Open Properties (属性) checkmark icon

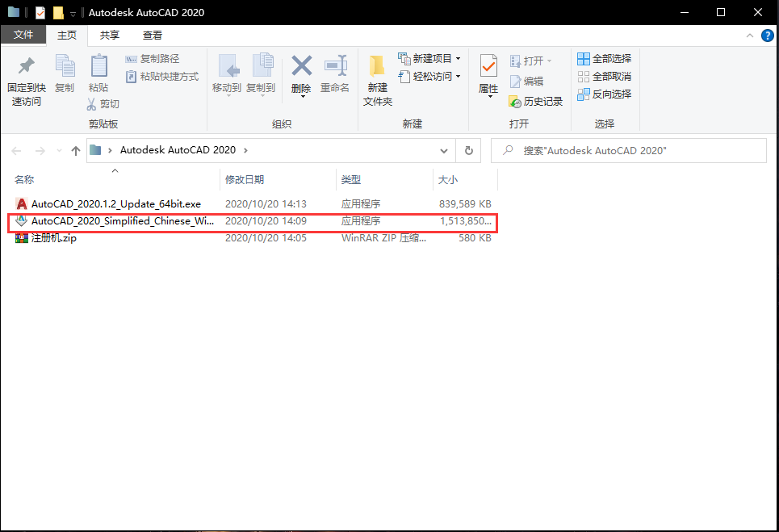[488, 67]
